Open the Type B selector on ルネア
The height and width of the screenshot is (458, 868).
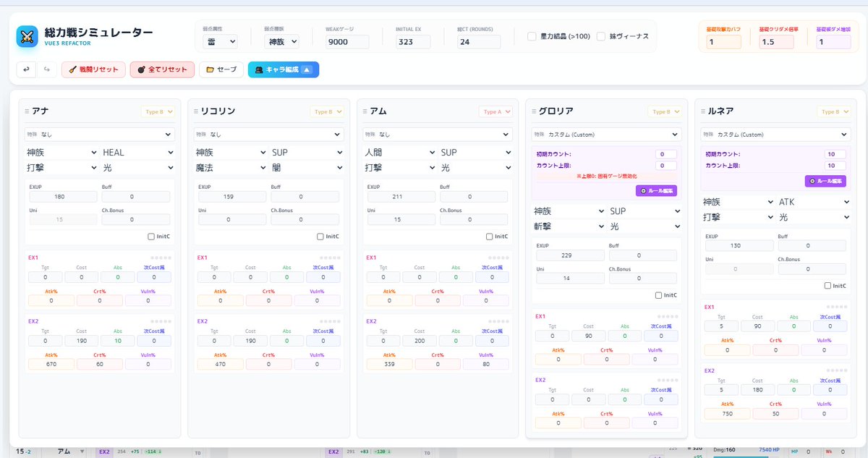coord(834,112)
